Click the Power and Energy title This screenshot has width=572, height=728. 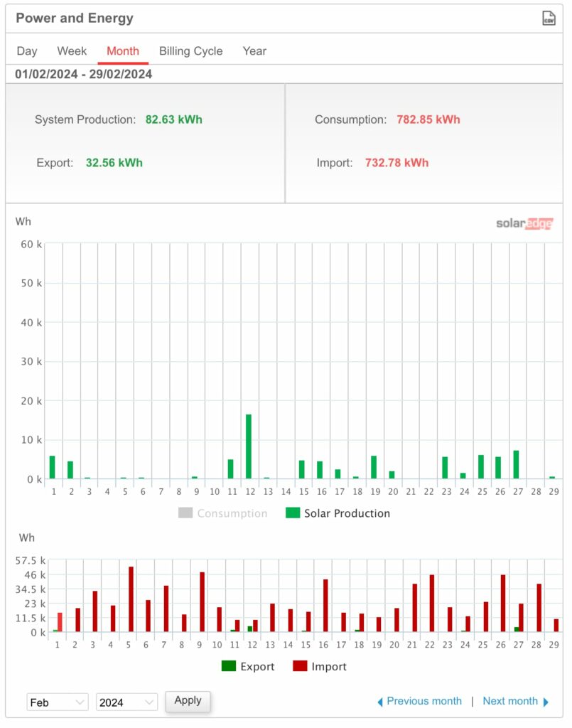tap(75, 18)
